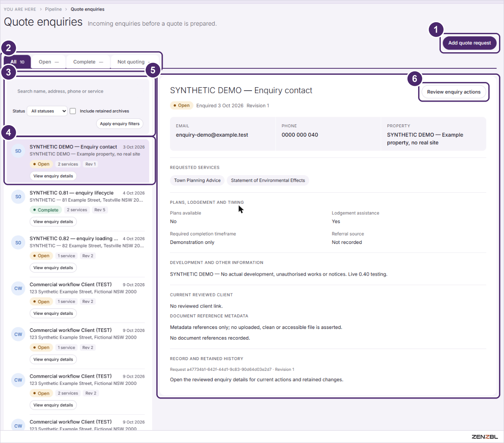This screenshot has width=504, height=443.
Task: Select SYNTHETIC 0.81 — enquiry lifecycle title
Action: tap(71, 193)
